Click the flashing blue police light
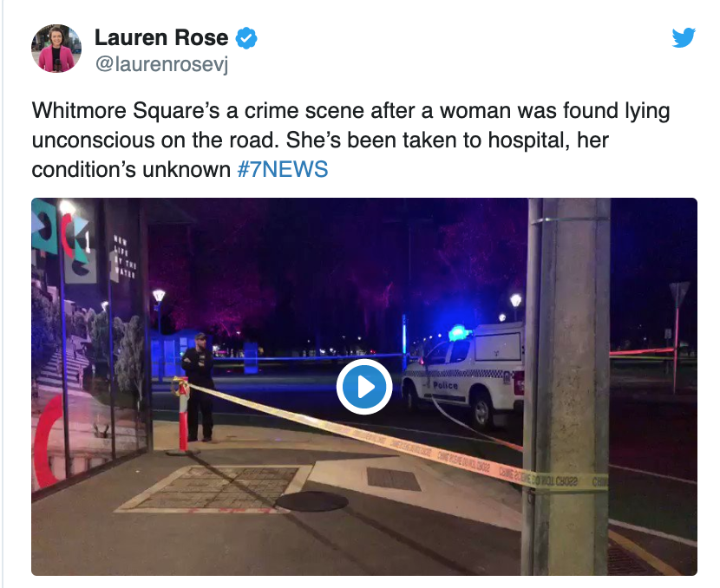This screenshot has width=720, height=588. [x=459, y=332]
